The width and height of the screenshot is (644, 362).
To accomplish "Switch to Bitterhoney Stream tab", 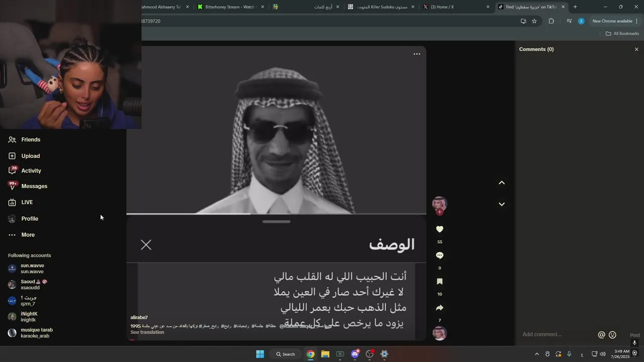I will tap(230, 7).
